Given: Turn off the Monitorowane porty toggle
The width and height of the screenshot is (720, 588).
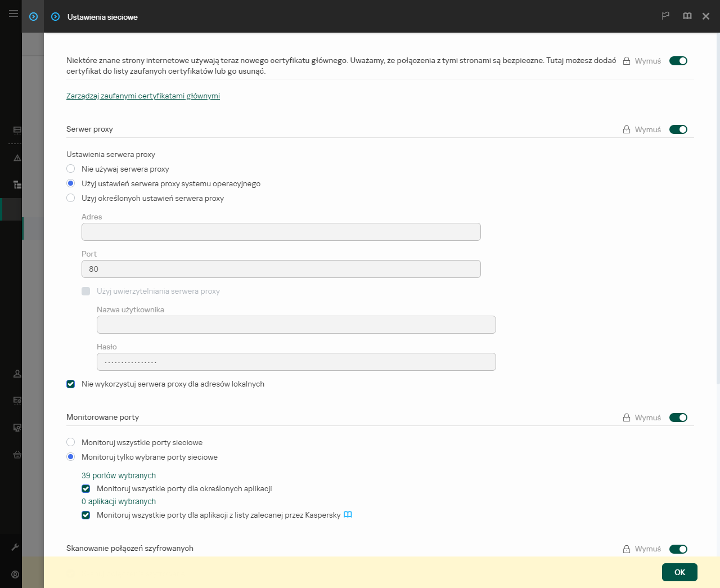Looking at the screenshot, I should [678, 418].
